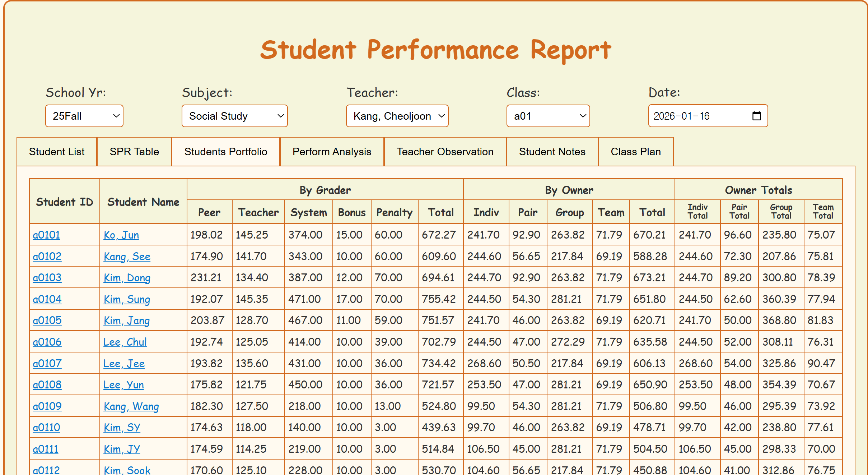Click the Date input field
Viewport: 868px width, 475px height.
click(696, 116)
